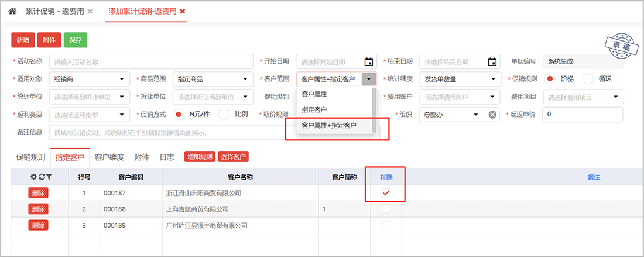Clear the 组织 field with the X icon

tap(492, 115)
